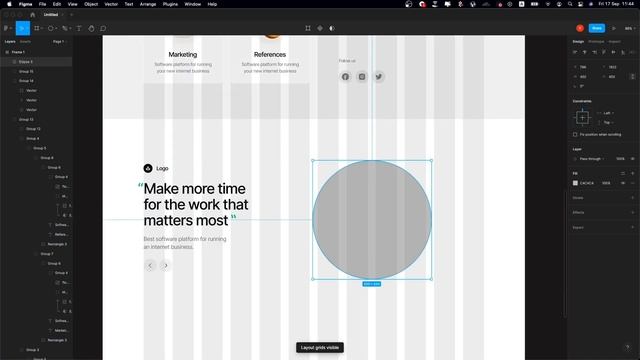Click the Instagram icon on canvas
640x360 pixels.
pyautogui.click(x=362, y=77)
